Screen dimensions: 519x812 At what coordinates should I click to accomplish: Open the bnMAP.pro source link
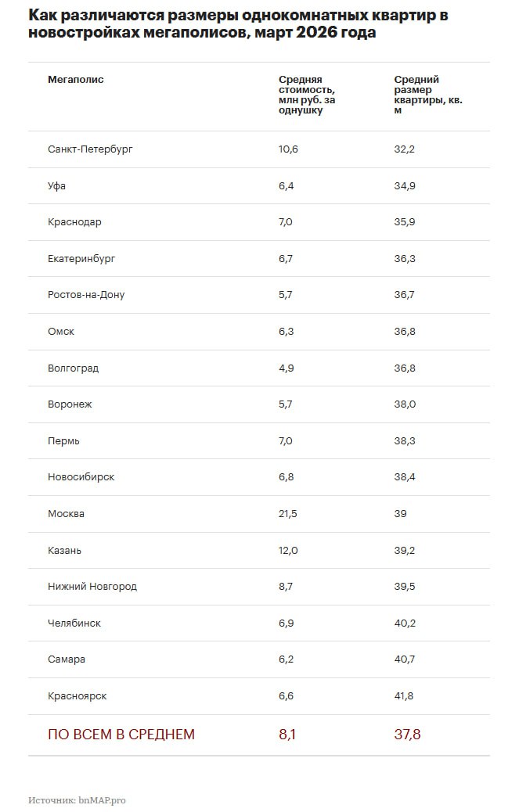point(102,800)
